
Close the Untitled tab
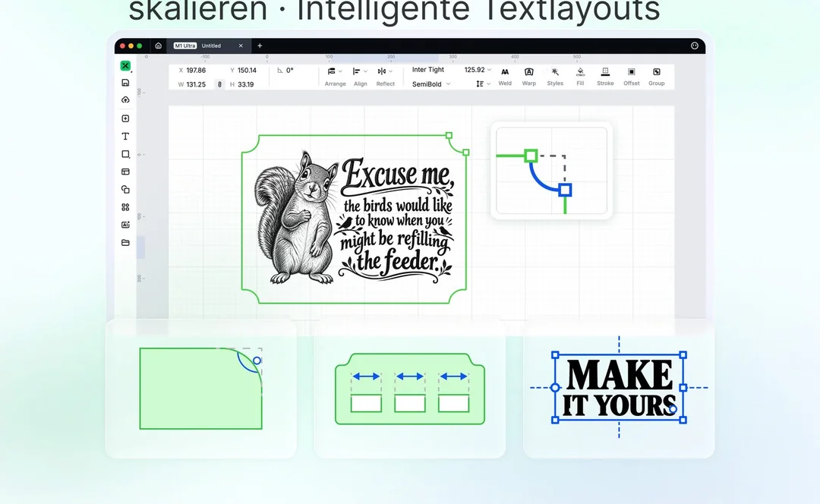241,46
